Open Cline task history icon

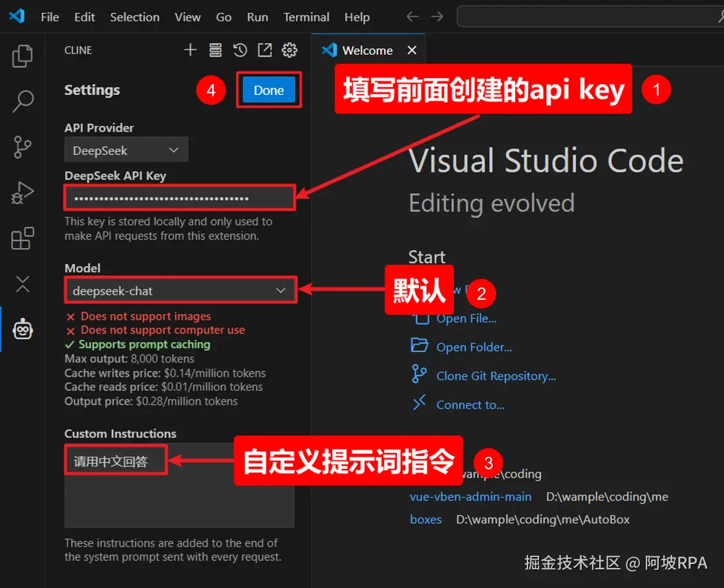tap(240, 50)
